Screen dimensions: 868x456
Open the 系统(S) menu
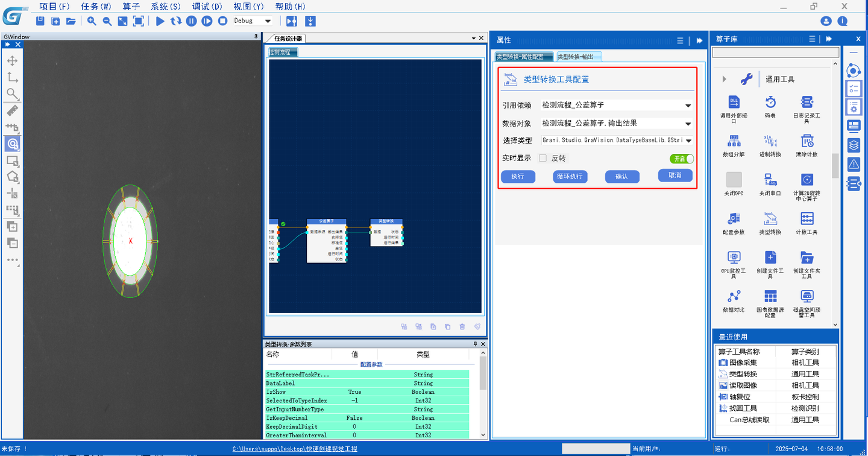pyautogui.click(x=166, y=7)
